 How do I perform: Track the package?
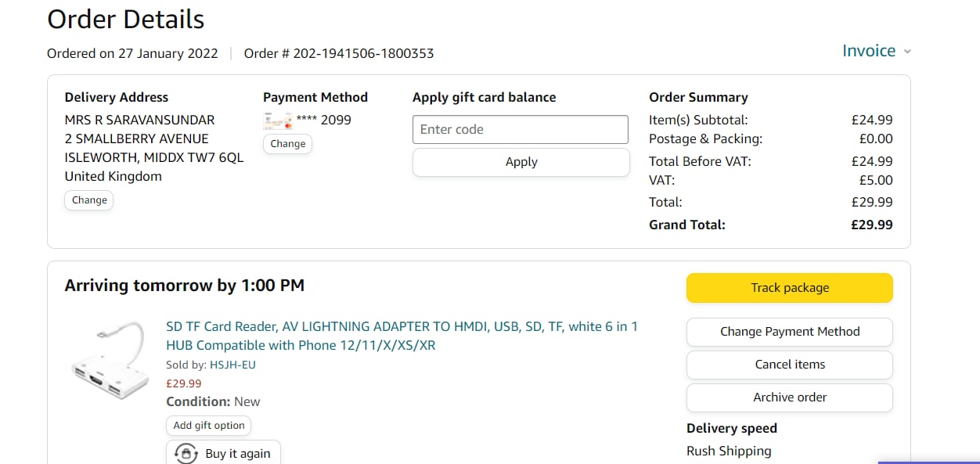pyautogui.click(x=789, y=288)
